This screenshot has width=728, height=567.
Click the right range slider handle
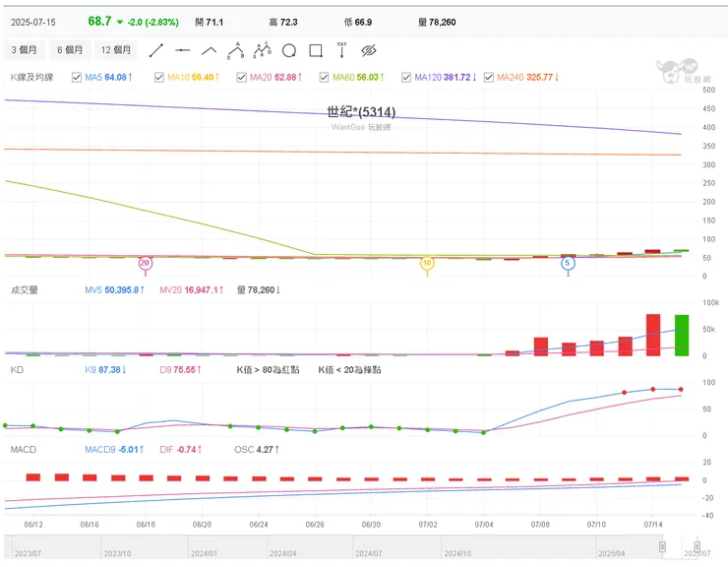pyautogui.click(x=697, y=546)
